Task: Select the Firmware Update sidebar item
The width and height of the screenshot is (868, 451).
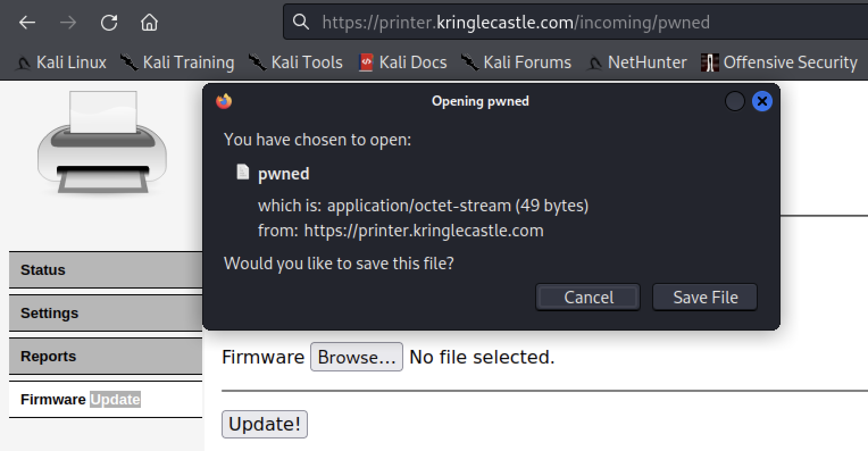Action: [106, 399]
